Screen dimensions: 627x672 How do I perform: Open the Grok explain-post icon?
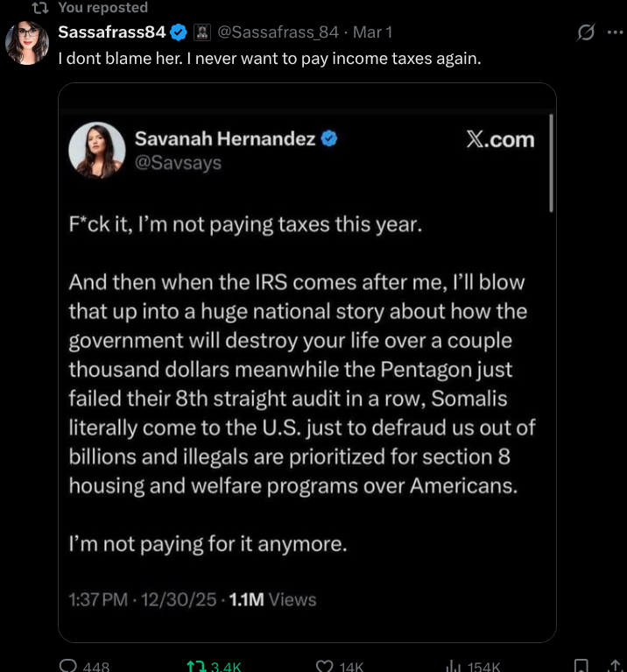click(585, 33)
